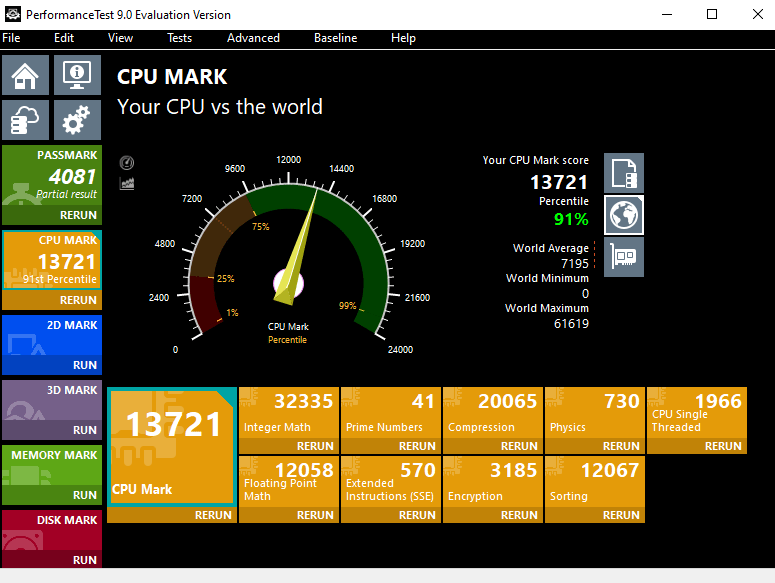Viewport: 775px width, 583px height.
Task: Rerun the PassMark rating test
Action: [x=52, y=215]
